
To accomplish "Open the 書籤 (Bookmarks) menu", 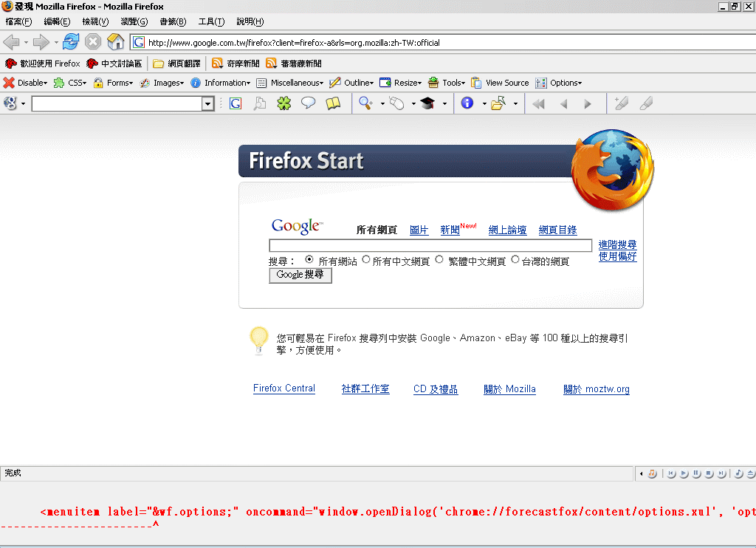I will click(x=173, y=21).
